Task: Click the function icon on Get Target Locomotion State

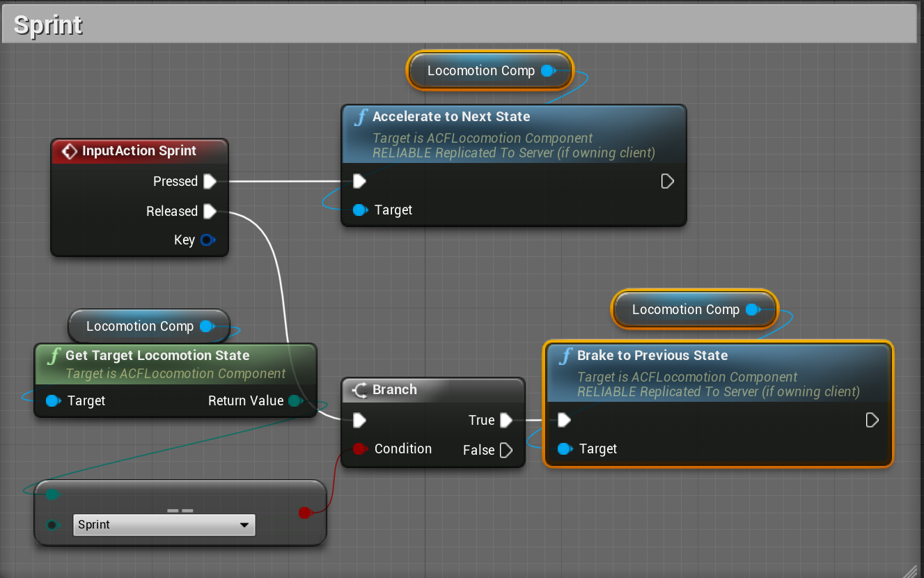Action: pos(53,356)
